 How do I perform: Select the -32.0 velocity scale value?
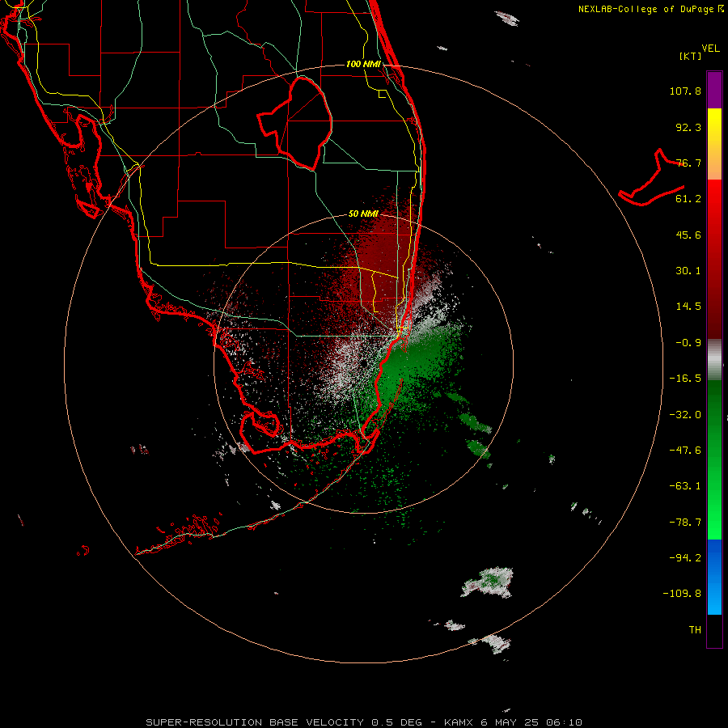click(685, 415)
